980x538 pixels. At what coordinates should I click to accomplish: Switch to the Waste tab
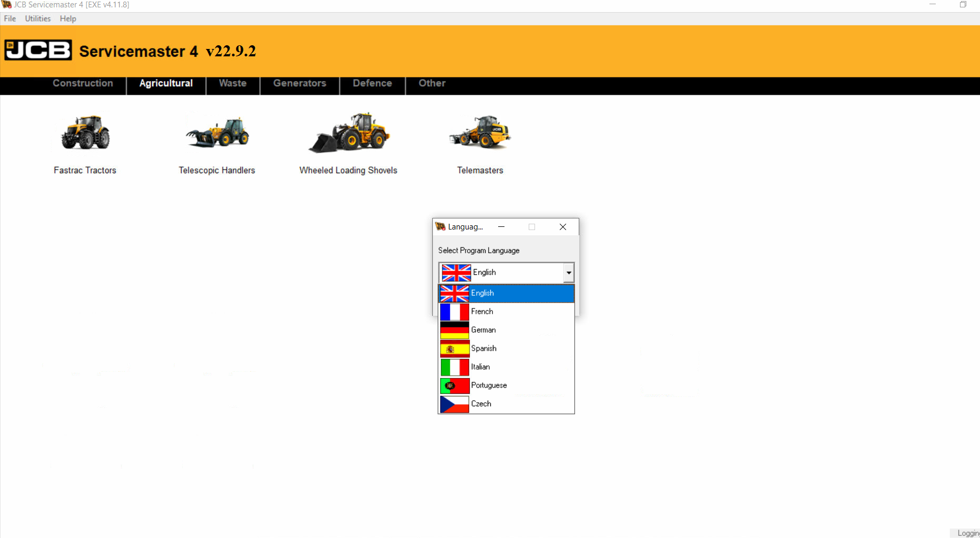pos(233,83)
